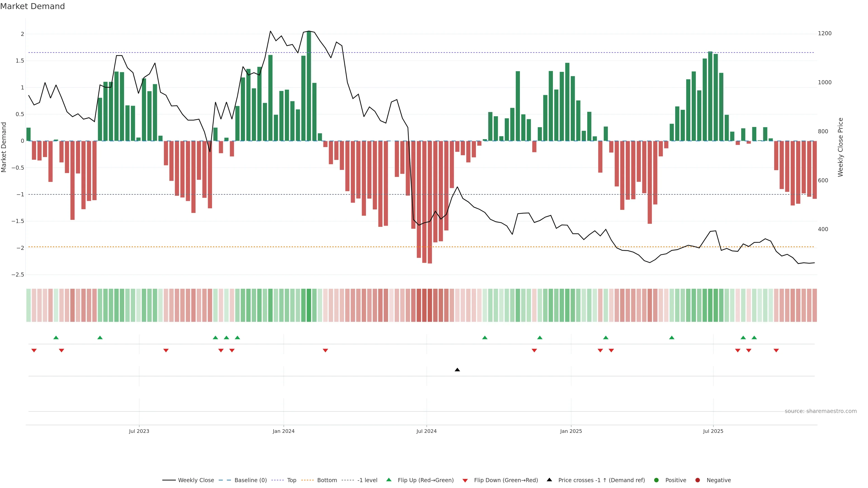Toggle the Weekly Close legend entry
The height and width of the screenshot is (488, 868).
[x=196, y=480]
